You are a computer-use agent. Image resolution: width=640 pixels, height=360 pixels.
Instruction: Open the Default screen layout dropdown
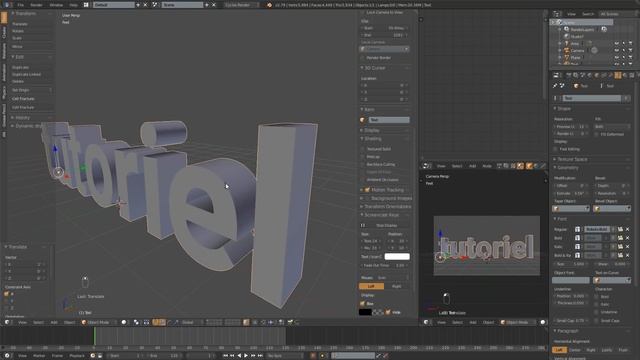(x=113, y=5)
